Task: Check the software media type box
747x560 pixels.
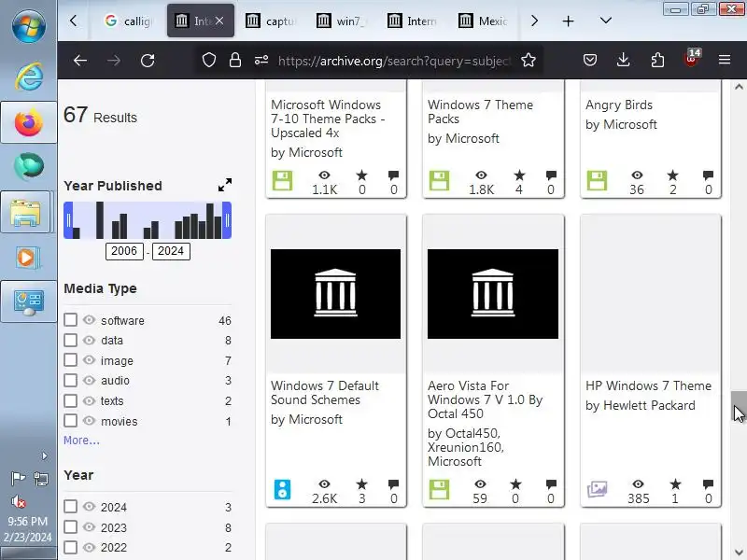Action: [71, 320]
